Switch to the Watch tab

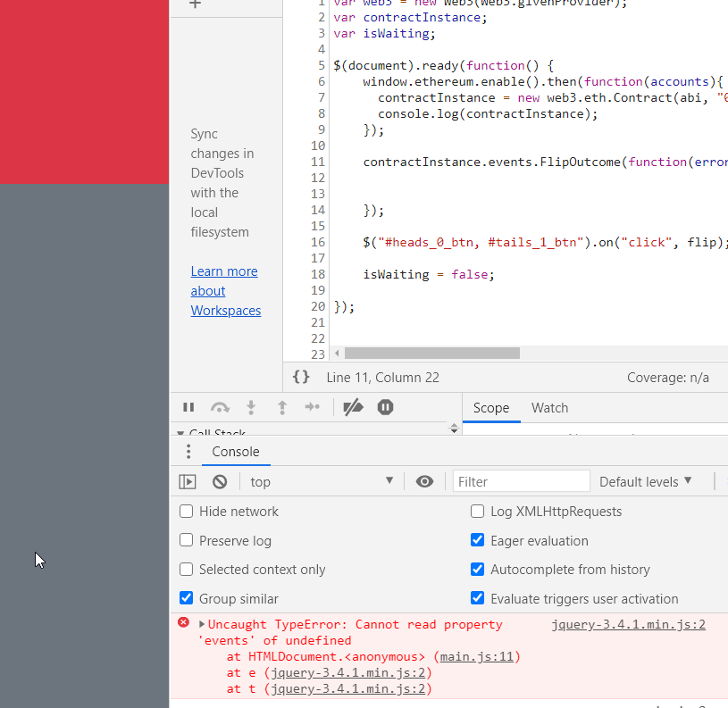(x=549, y=408)
